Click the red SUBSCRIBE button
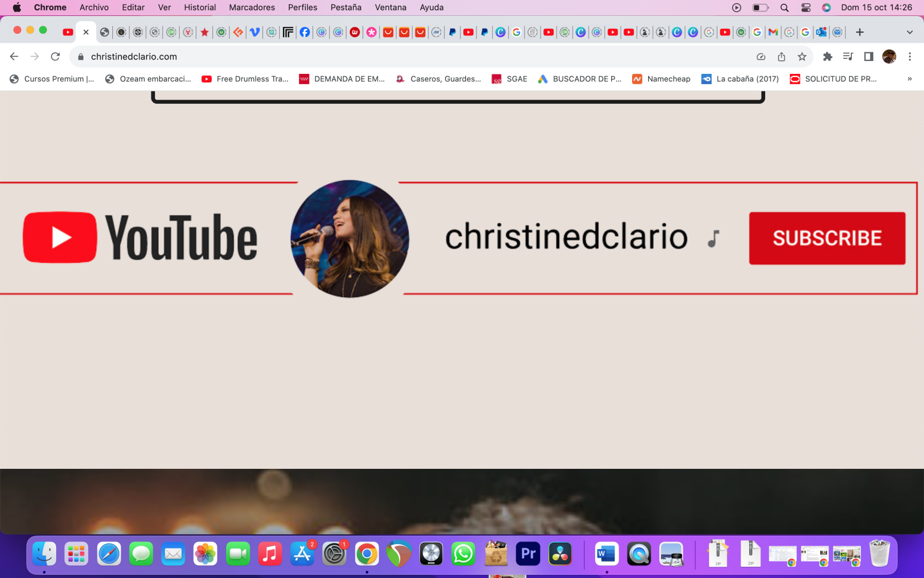 (827, 238)
